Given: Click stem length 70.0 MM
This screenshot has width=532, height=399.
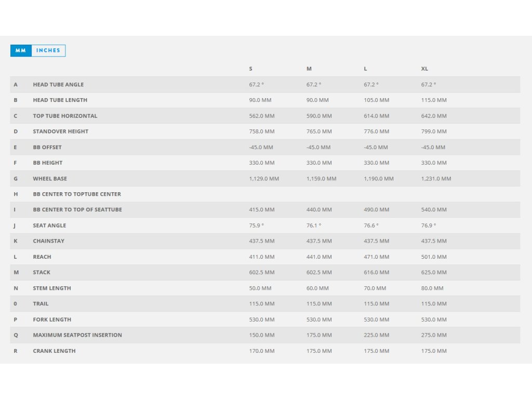Looking at the screenshot, I should tap(375, 288).
